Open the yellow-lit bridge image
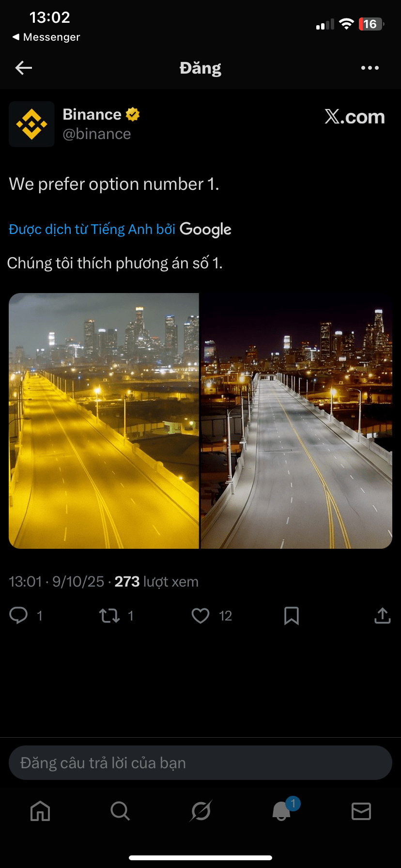The width and height of the screenshot is (401, 868). 104,421
